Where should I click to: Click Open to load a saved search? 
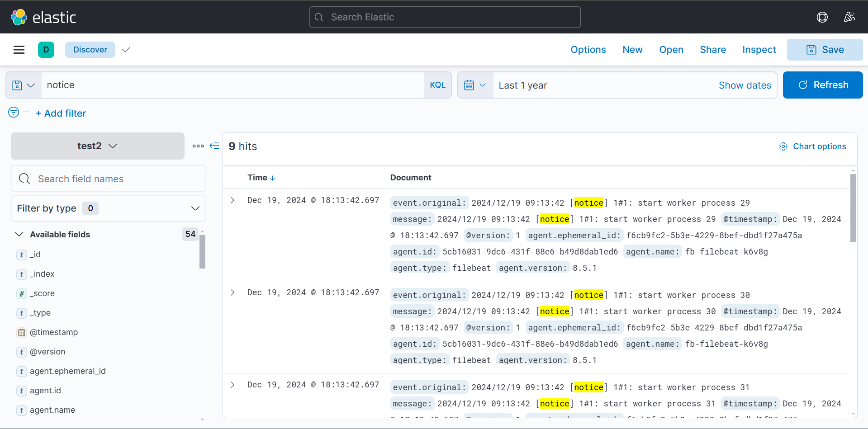(x=671, y=50)
